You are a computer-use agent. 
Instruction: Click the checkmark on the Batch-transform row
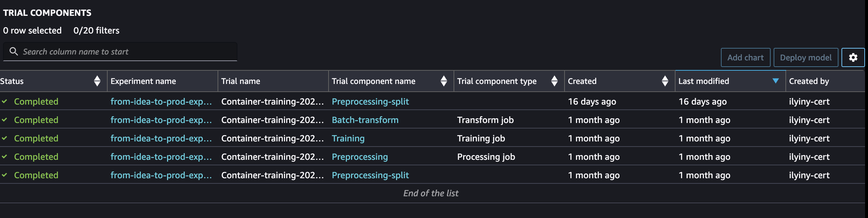4,120
